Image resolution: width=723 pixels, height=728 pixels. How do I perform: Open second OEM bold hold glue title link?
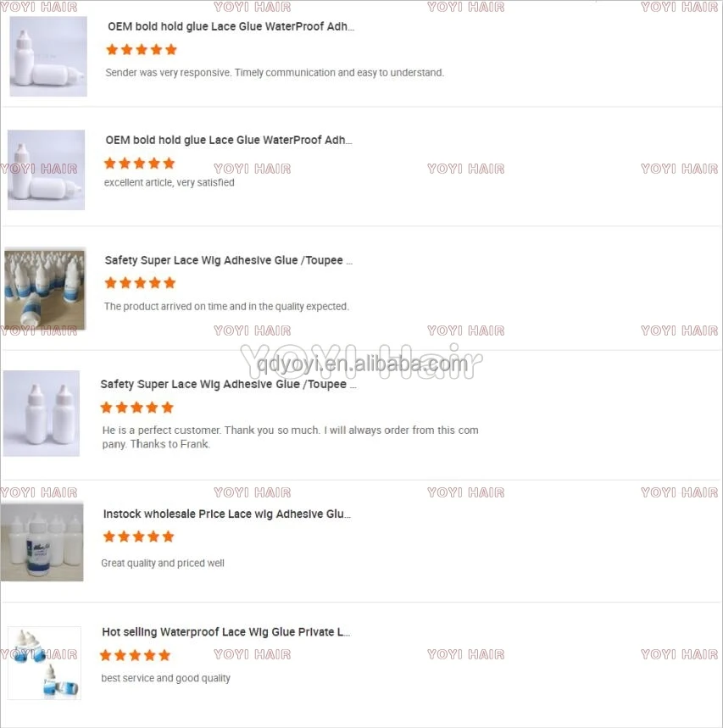pyautogui.click(x=229, y=140)
